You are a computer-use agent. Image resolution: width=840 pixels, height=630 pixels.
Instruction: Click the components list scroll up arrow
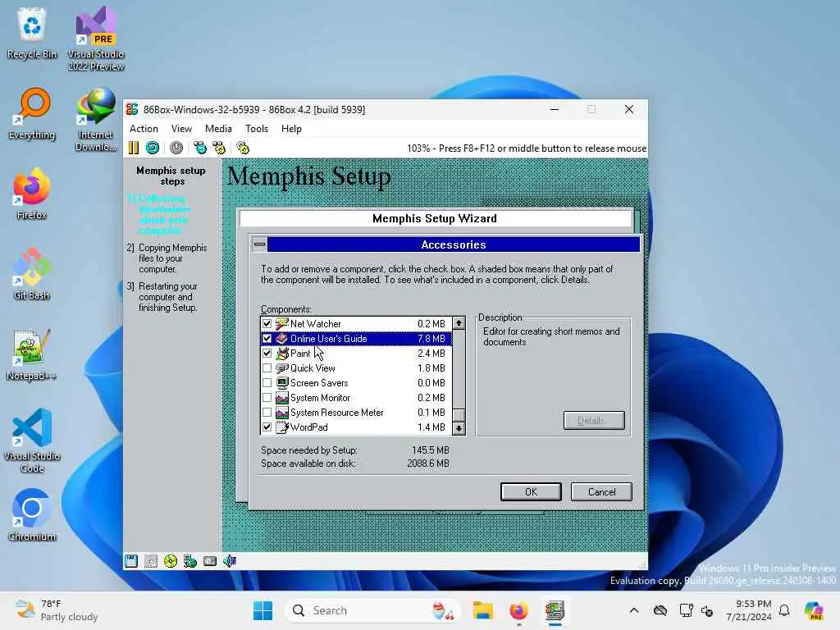pos(459,323)
